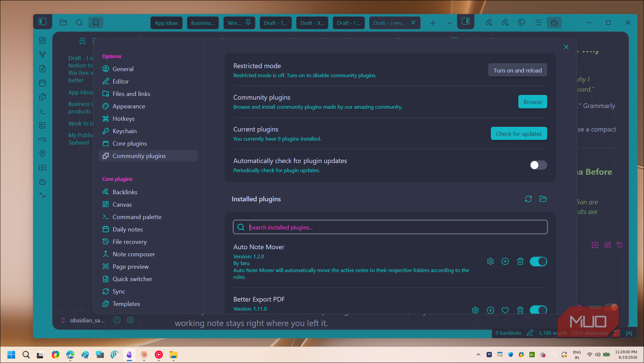Open graph view from the left ribbon
This screenshot has width=644, height=363.
43,55
